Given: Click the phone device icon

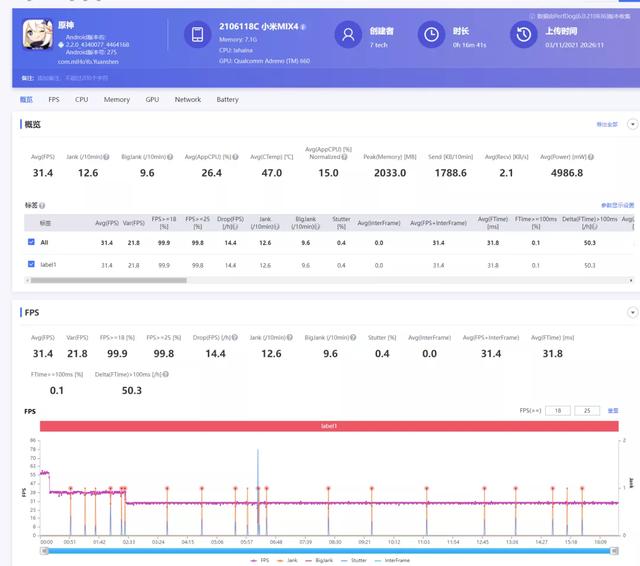Looking at the screenshot, I should pos(195,35).
